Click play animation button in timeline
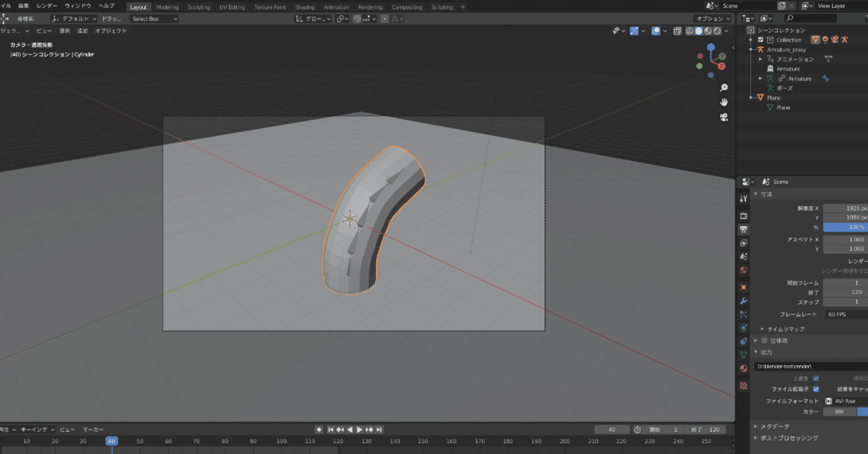868x454 pixels. coord(359,430)
